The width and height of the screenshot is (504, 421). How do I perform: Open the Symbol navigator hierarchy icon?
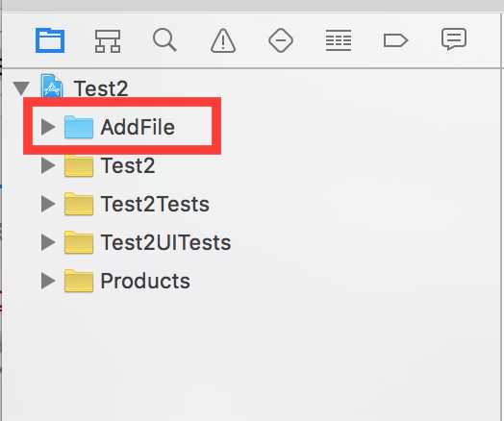(108, 40)
